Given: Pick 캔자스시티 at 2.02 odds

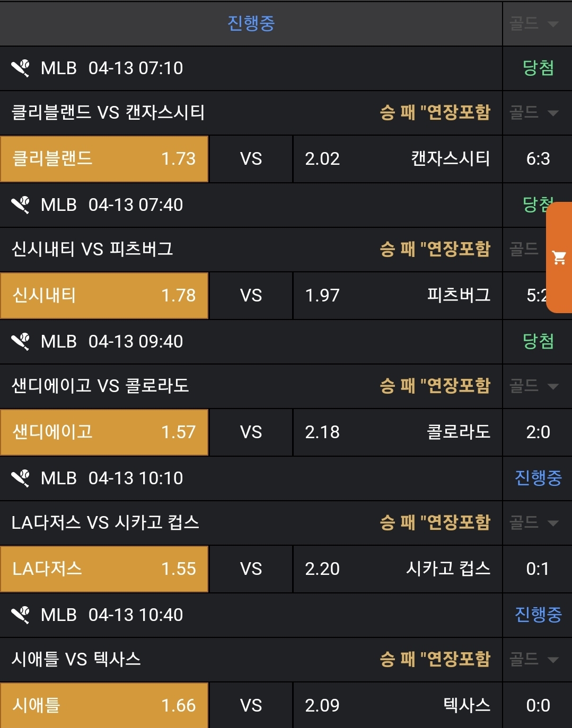Looking at the screenshot, I should click(x=397, y=159).
